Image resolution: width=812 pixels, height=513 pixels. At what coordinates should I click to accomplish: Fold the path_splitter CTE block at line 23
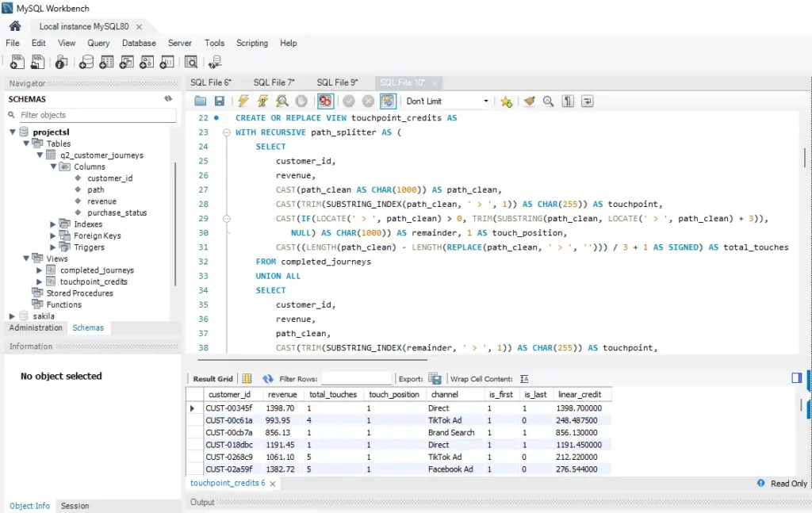226,132
